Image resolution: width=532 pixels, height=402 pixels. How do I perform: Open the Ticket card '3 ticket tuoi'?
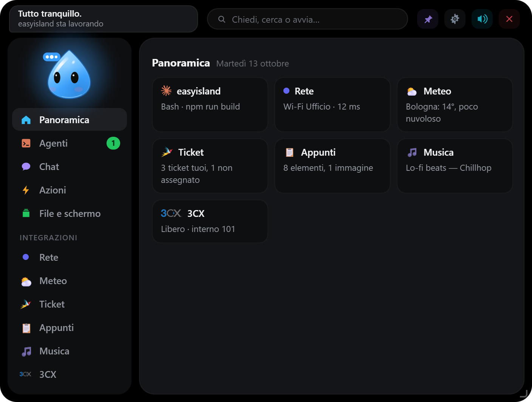pos(210,166)
